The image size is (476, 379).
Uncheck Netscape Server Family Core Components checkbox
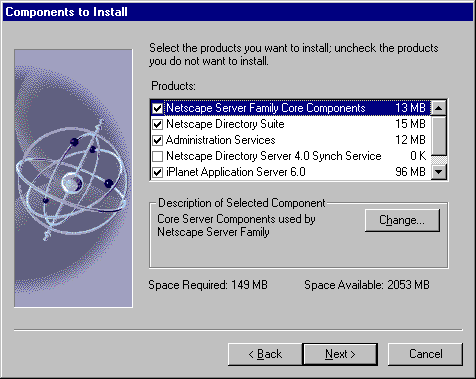tap(157, 108)
